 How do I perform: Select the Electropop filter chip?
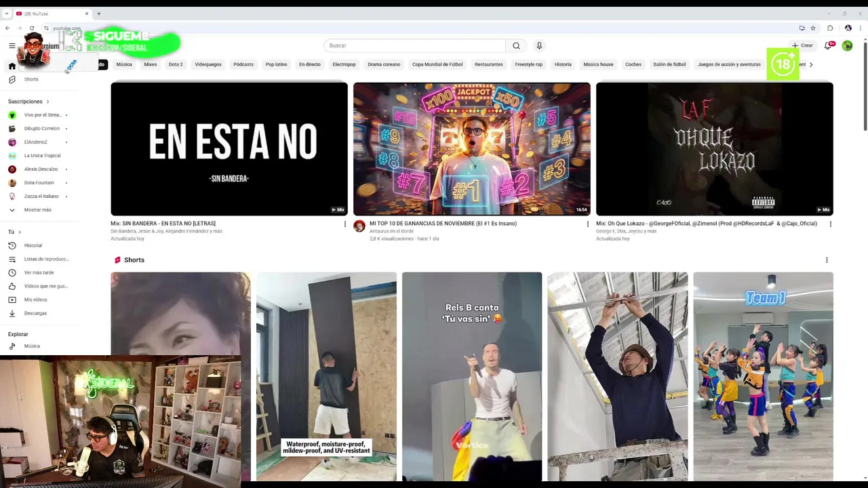pos(344,64)
